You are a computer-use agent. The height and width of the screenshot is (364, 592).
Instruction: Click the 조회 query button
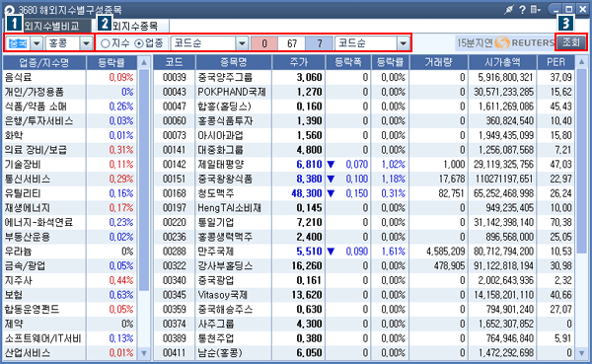tap(571, 42)
